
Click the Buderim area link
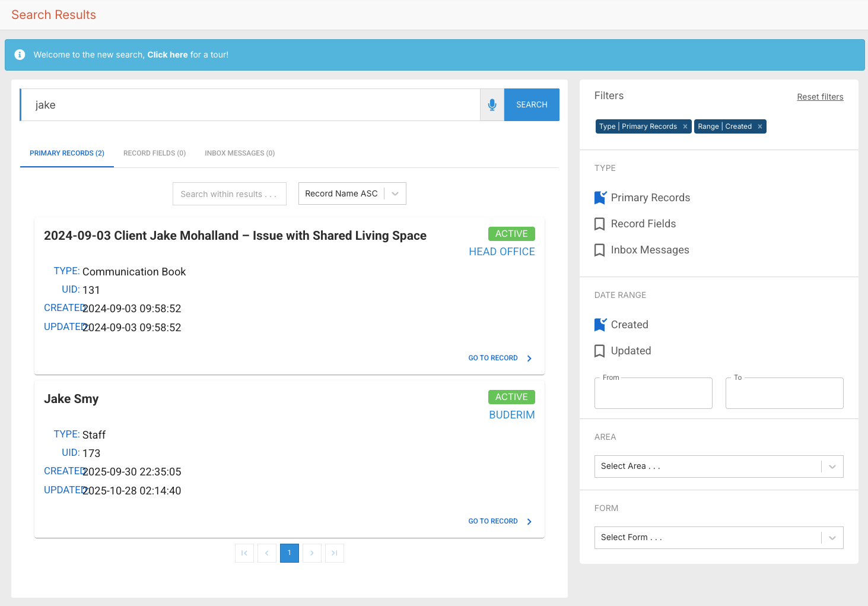pyautogui.click(x=512, y=415)
